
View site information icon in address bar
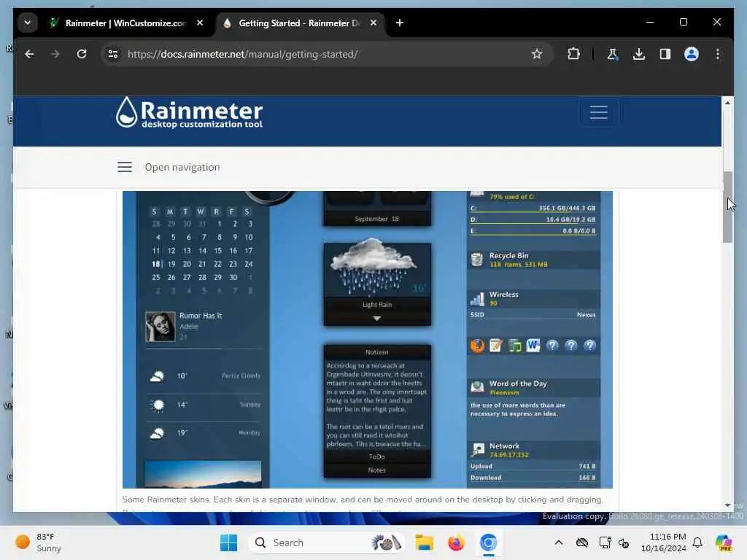[x=113, y=54]
